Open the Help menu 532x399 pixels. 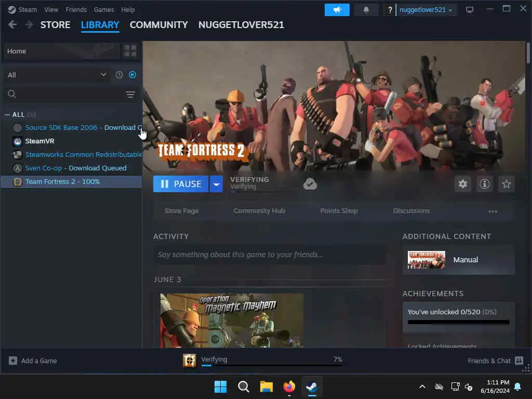(x=128, y=9)
